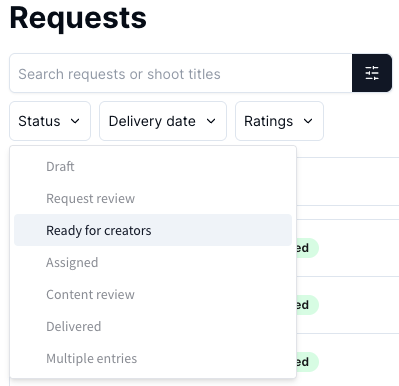Click the Status button label
399x386 pixels.
(x=39, y=121)
